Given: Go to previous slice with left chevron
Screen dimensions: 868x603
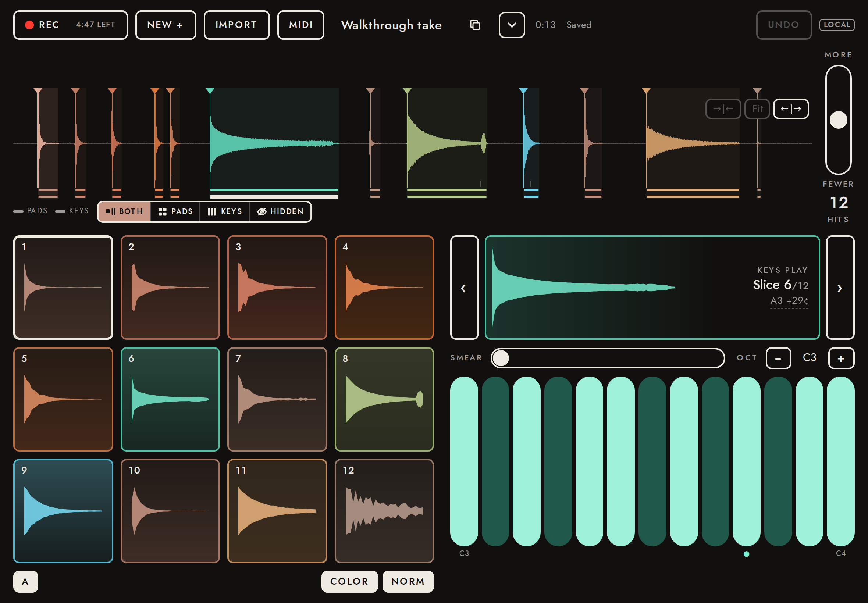Looking at the screenshot, I should (464, 288).
